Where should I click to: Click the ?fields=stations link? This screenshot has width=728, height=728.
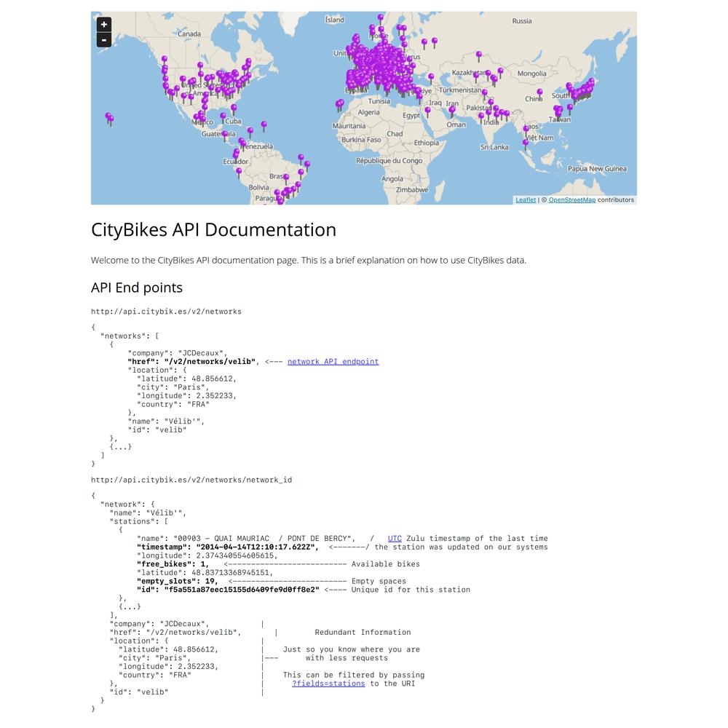click(x=328, y=684)
